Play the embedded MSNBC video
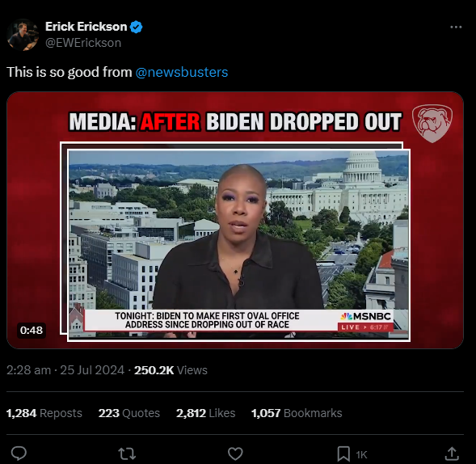 [x=235, y=220]
